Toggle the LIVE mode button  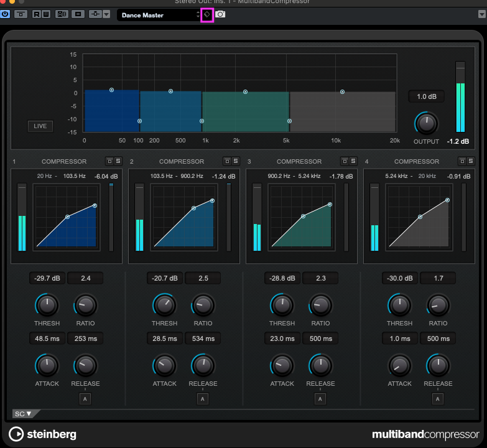tap(40, 126)
